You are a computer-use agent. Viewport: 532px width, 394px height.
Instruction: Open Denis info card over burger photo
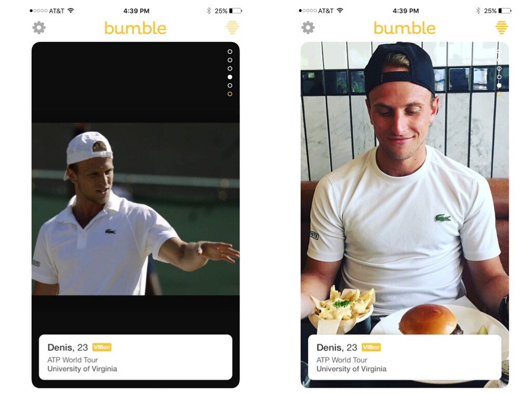pos(405,357)
